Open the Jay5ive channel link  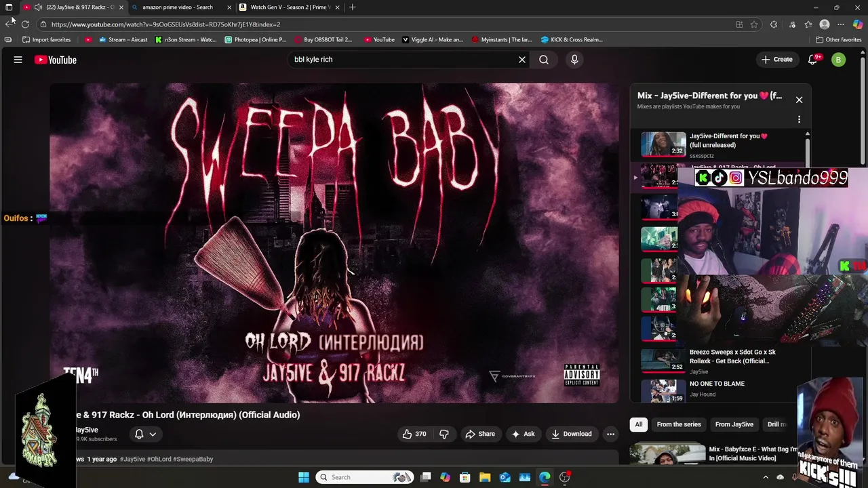(87, 430)
